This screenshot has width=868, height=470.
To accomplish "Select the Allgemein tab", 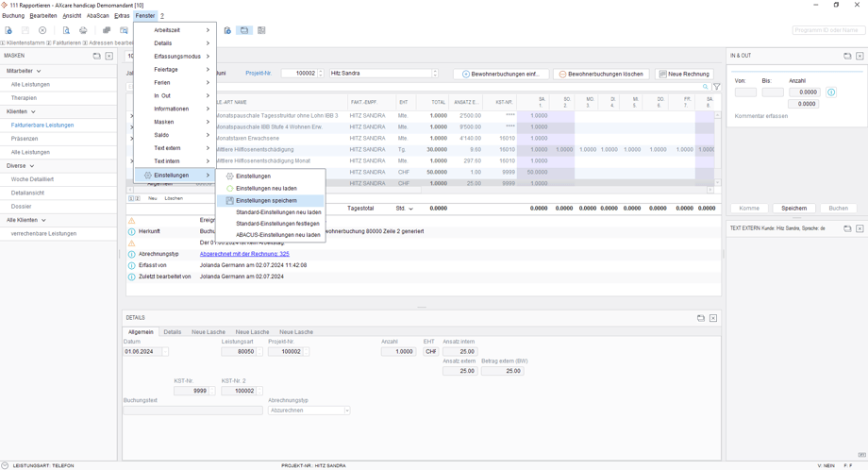I will 141,332.
